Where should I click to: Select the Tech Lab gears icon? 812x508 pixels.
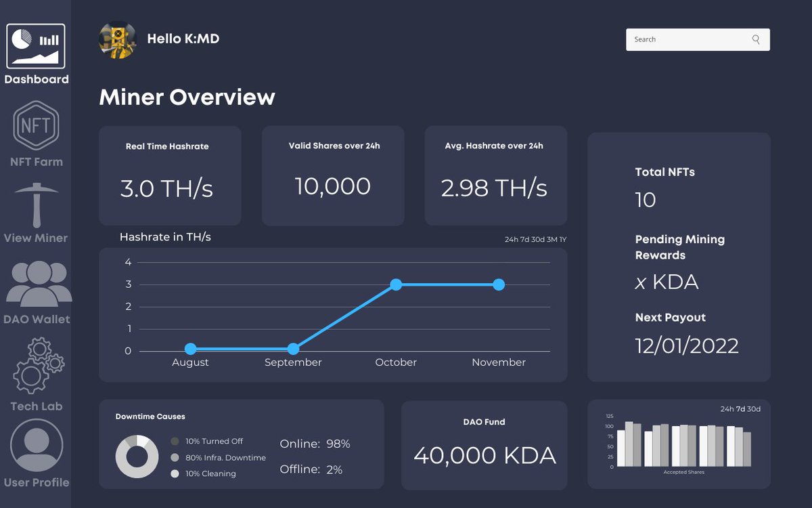click(37, 366)
